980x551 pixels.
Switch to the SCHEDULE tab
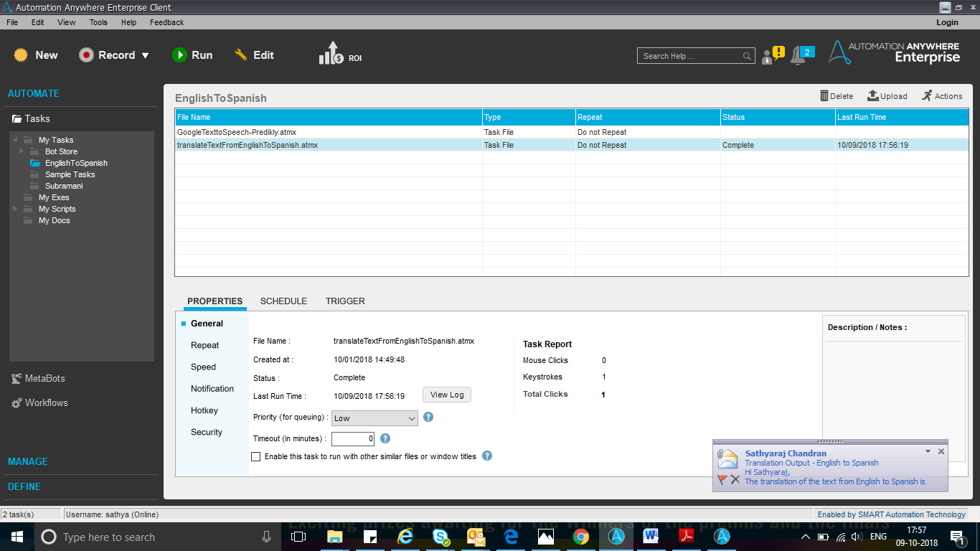point(283,301)
